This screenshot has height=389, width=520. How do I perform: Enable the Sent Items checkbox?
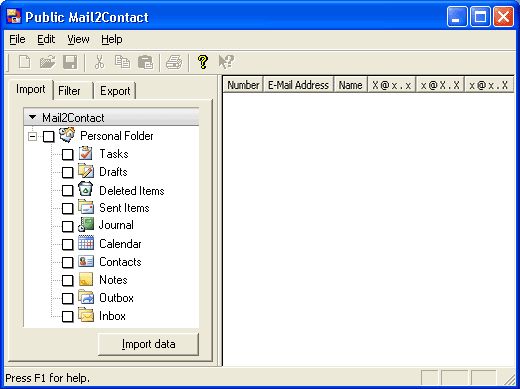coord(68,208)
